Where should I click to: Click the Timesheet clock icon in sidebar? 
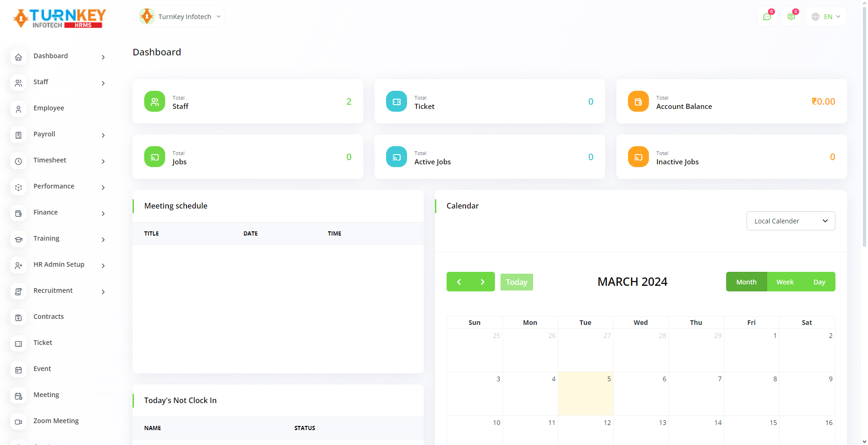click(x=19, y=161)
